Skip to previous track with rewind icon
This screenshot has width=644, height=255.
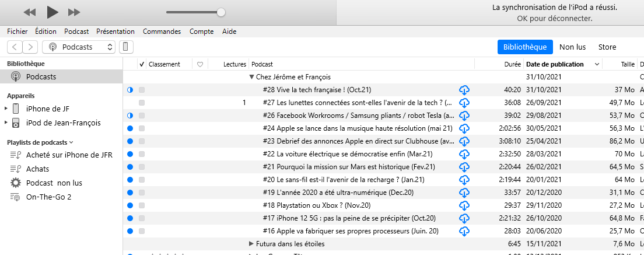[30, 12]
